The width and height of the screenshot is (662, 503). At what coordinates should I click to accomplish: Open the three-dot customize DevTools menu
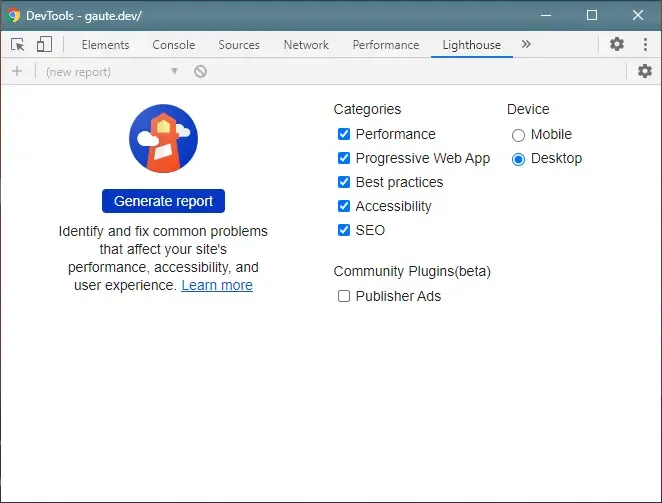click(x=645, y=44)
